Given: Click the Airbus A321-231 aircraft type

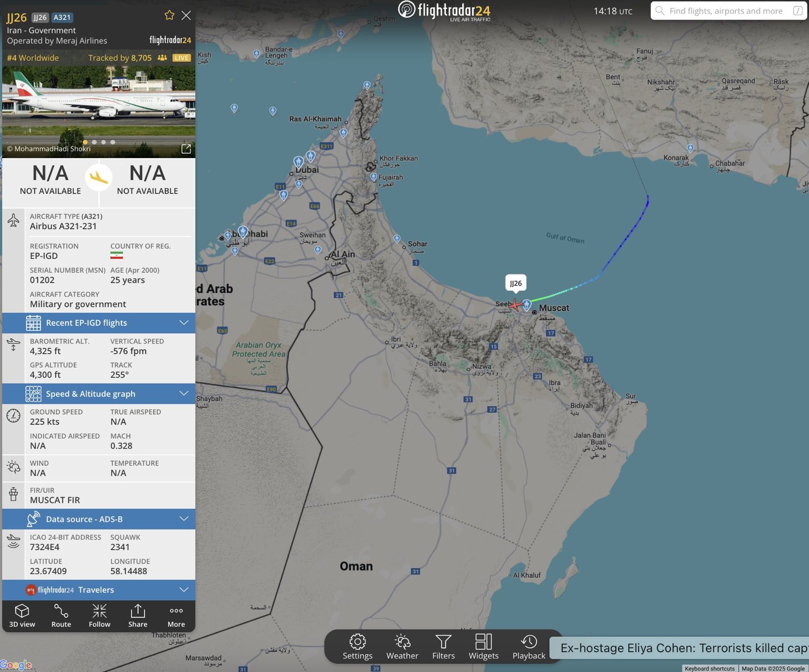Looking at the screenshot, I should click(63, 226).
